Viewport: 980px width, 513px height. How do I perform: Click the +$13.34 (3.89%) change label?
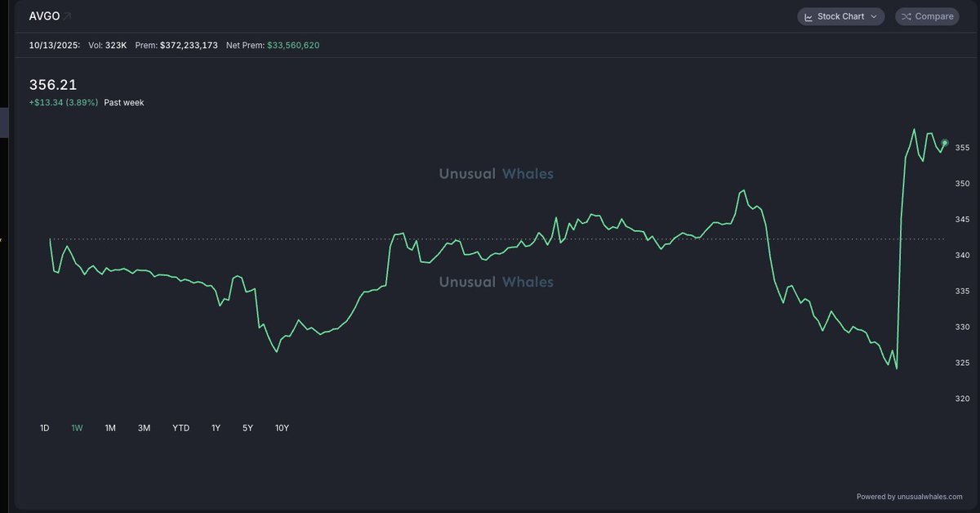tap(64, 103)
